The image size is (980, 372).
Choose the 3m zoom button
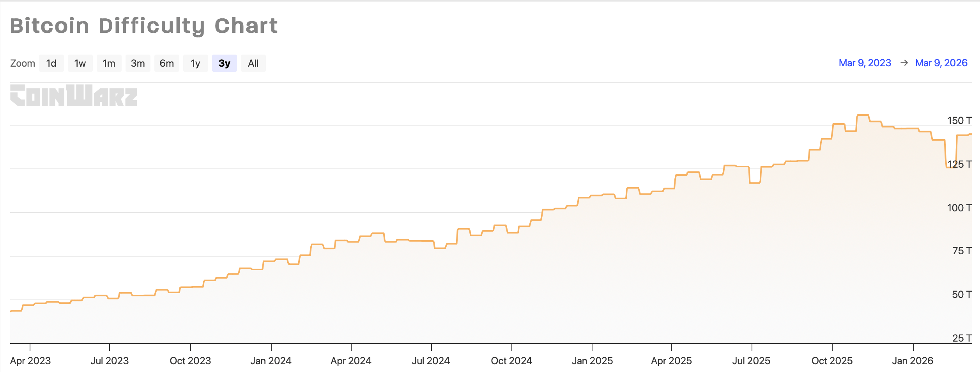pyautogui.click(x=138, y=63)
